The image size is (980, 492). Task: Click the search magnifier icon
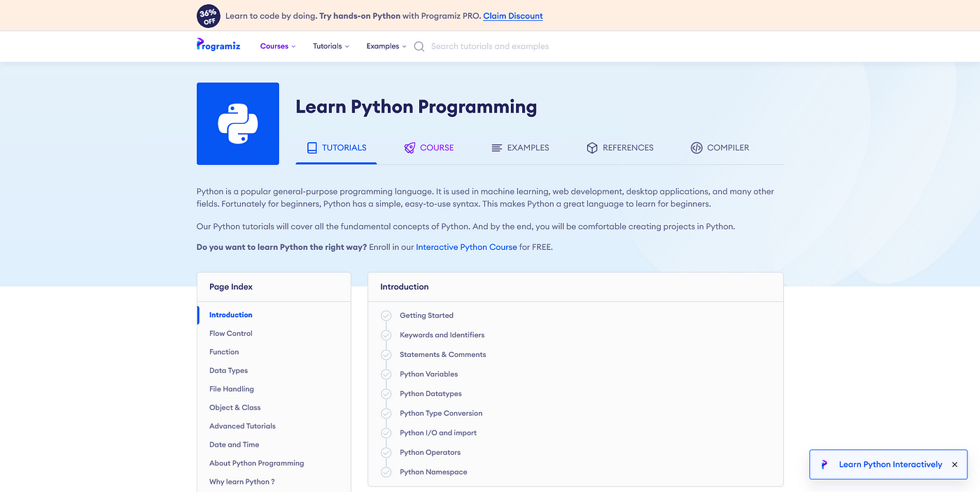tap(419, 47)
